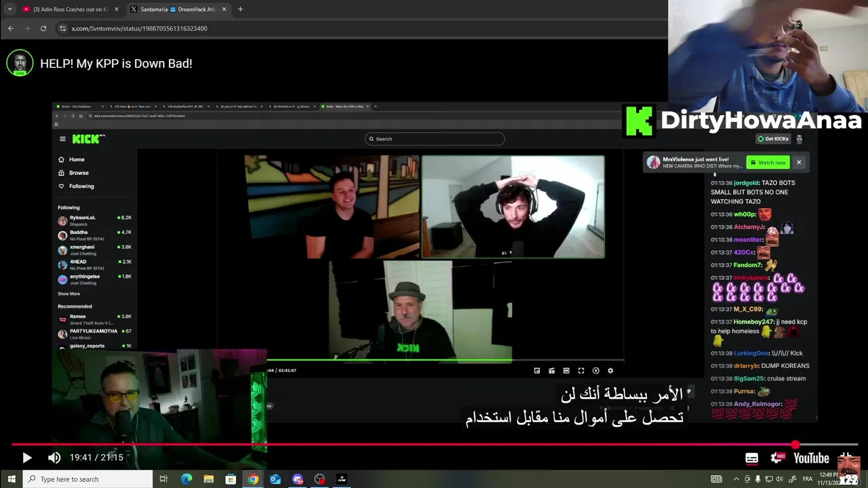Click Homeboy247 username in chat
The width and height of the screenshot is (868, 488).
click(x=753, y=322)
